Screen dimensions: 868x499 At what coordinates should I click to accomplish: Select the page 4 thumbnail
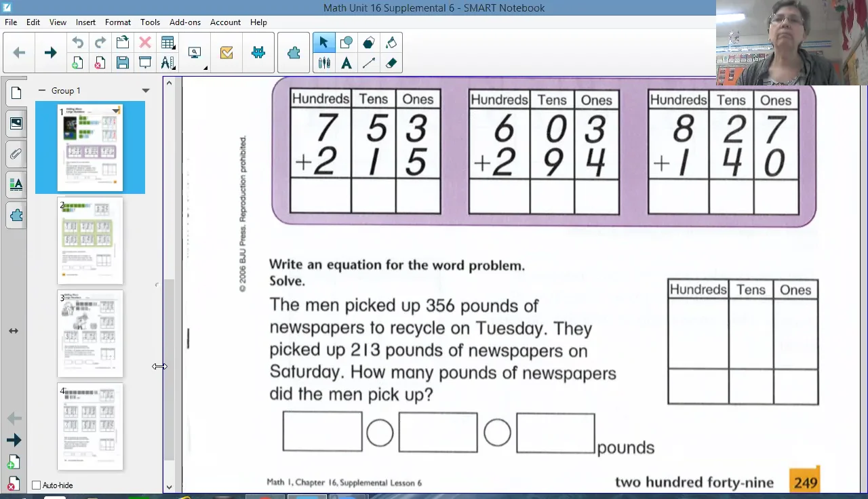pos(90,426)
